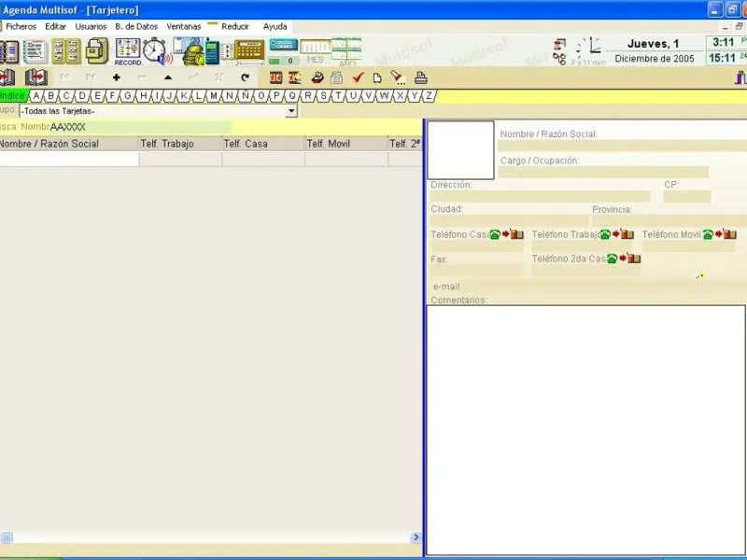Click the Nombre / Razón Social input field

622,146
